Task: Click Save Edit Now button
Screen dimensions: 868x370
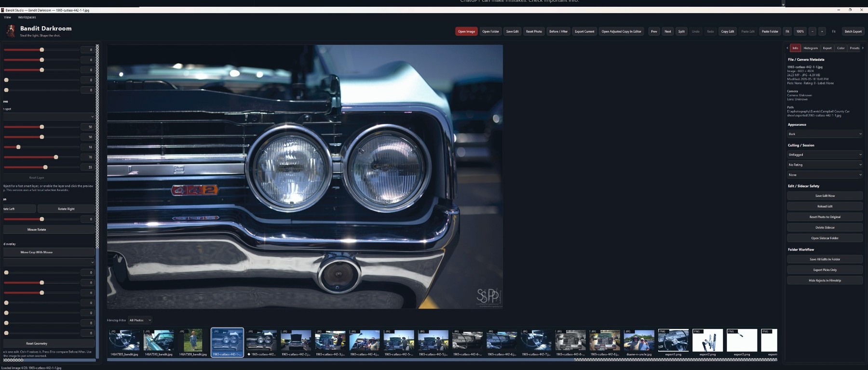Action: pyautogui.click(x=825, y=196)
